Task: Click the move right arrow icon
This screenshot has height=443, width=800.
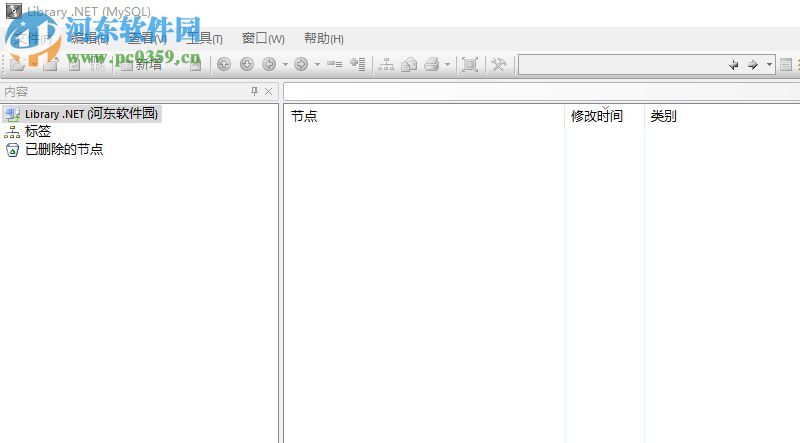Action: coord(301,64)
